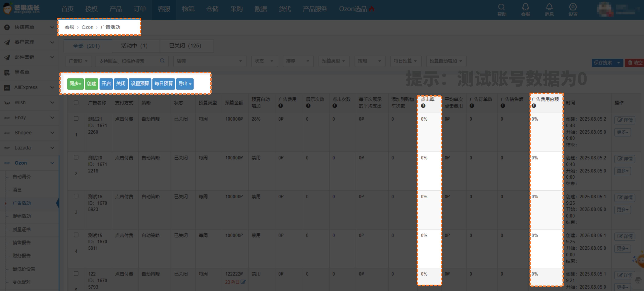Open the 广告ID search type dropdown
644x291 pixels.
coord(78,61)
